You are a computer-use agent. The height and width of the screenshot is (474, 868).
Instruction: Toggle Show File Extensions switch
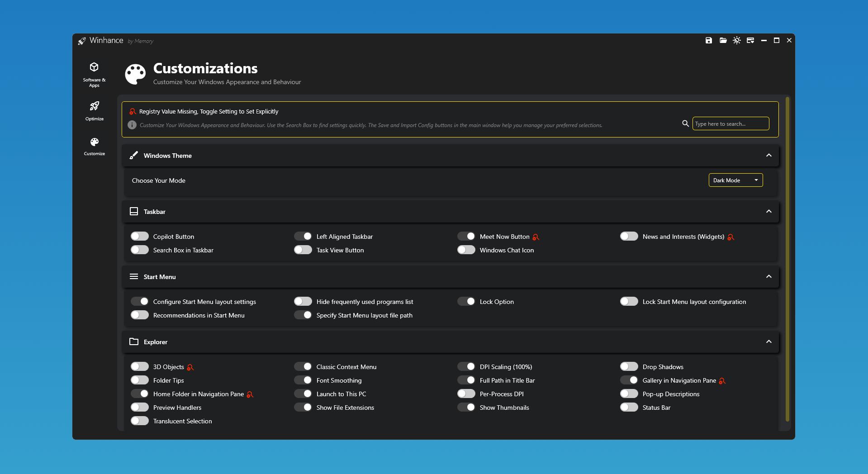(x=303, y=408)
